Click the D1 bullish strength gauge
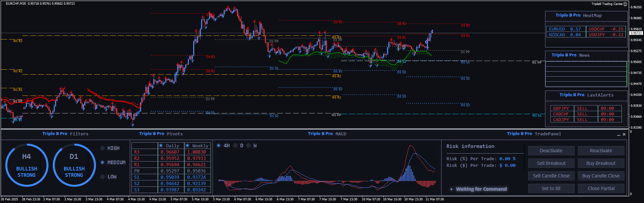This screenshot has width=644, height=203. pos(74,165)
